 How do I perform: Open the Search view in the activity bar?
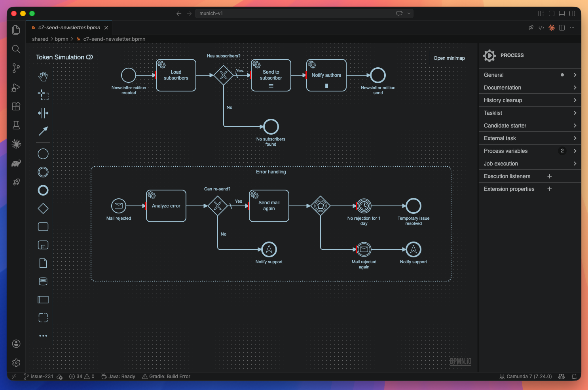(x=16, y=49)
